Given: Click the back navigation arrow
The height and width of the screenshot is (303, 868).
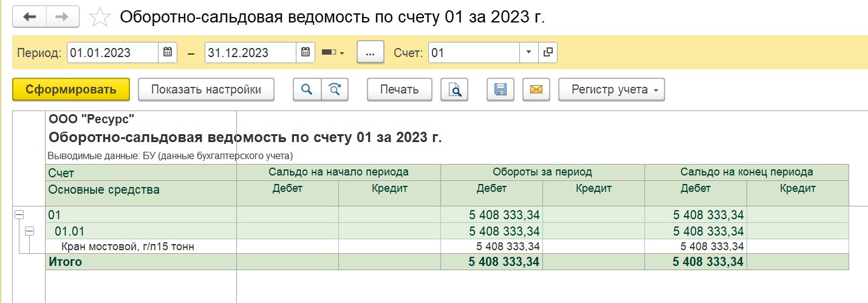Looking at the screenshot, I should [29, 17].
